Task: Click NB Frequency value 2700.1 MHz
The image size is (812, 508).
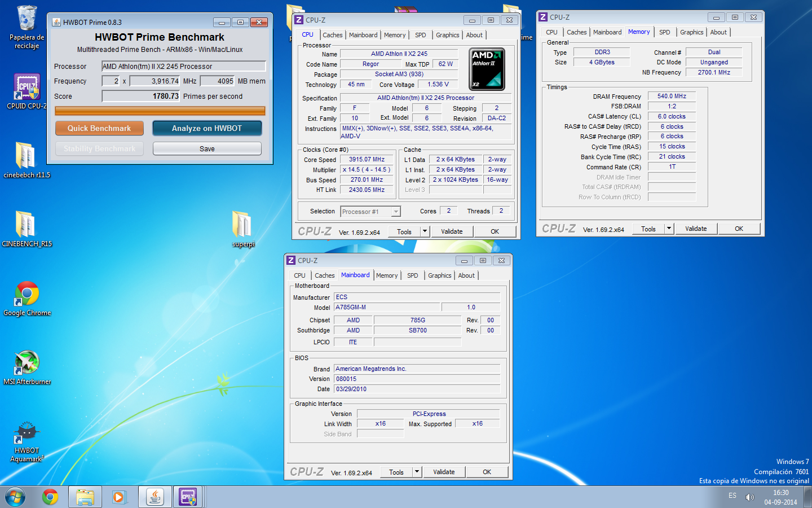Action: [714, 72]
